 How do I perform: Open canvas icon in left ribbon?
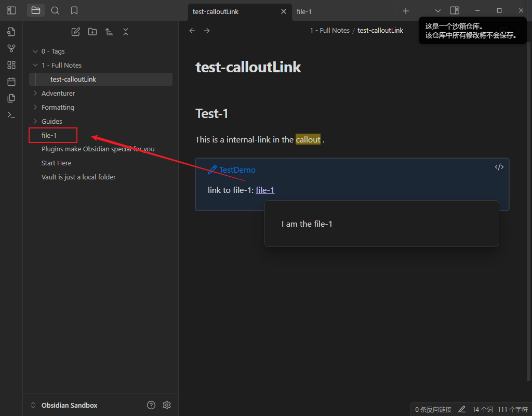[11, 65]
